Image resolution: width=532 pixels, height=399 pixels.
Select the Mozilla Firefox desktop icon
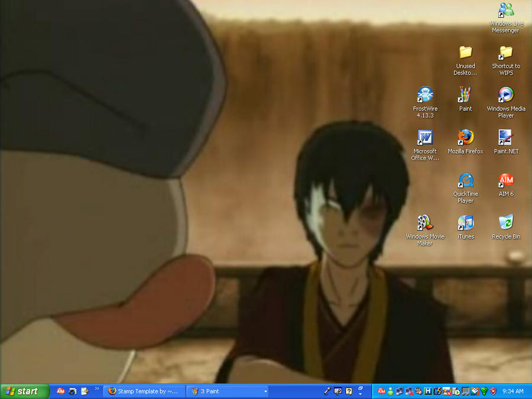[466, 142]
